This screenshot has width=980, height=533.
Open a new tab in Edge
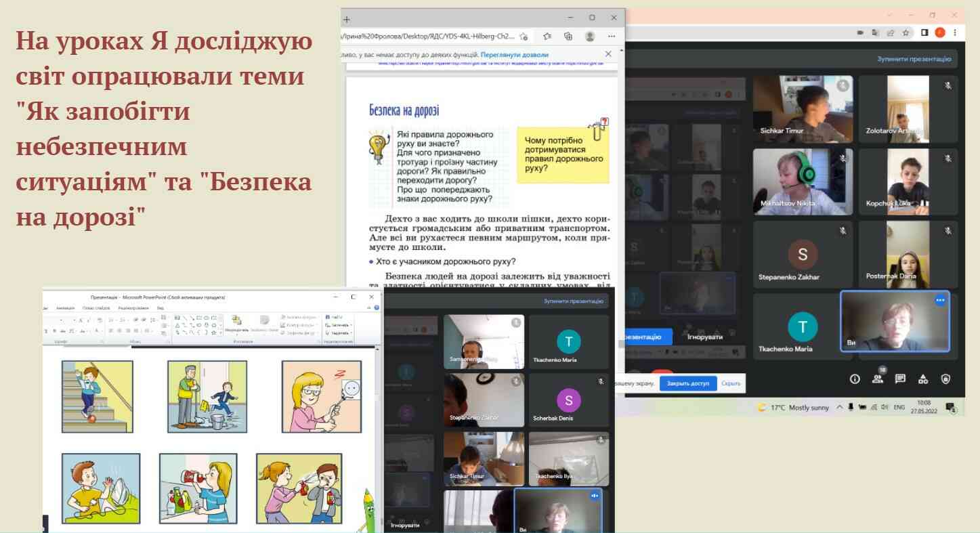click(x=347, y=19)
